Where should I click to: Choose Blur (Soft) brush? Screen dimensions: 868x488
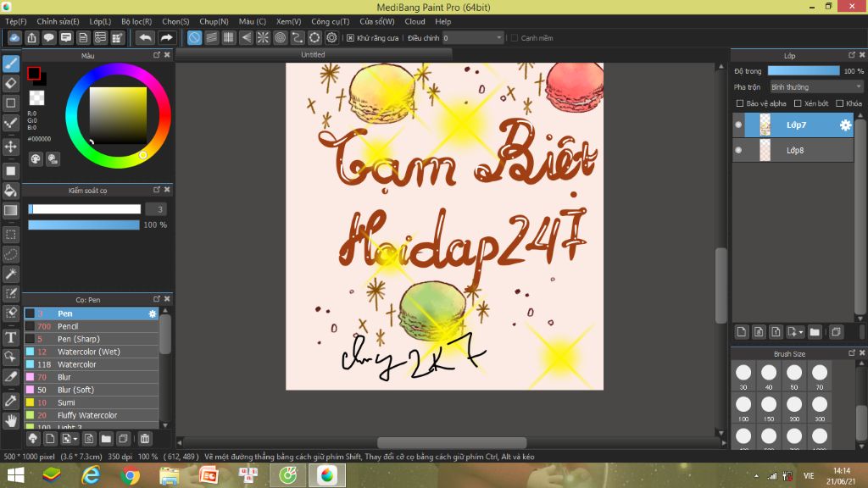tap(92, 390)
